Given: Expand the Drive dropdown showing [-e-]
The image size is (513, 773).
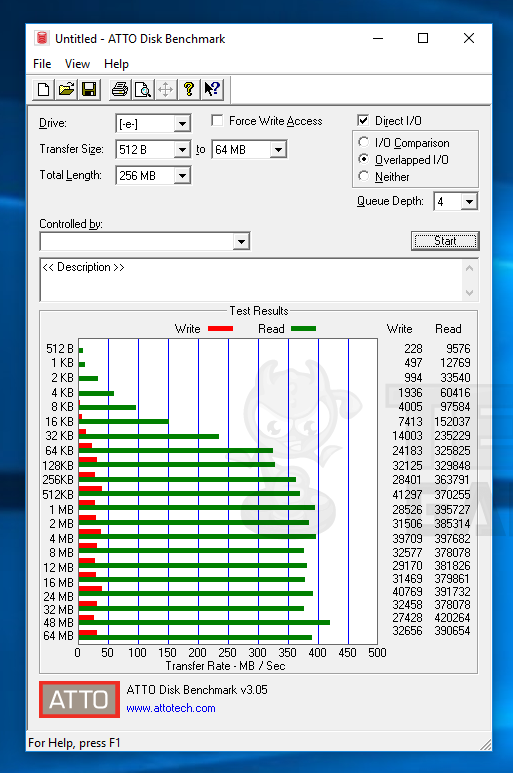Looking at the screenshot, I should click(182, 123).
